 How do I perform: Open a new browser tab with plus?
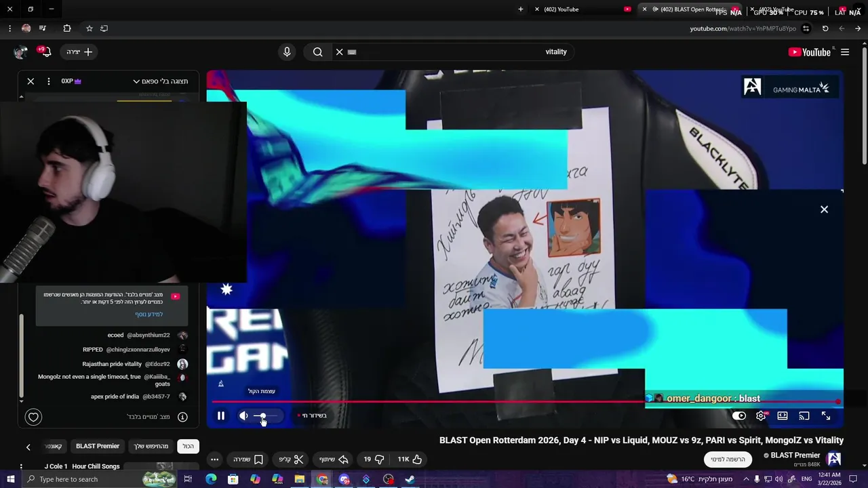(x=521, y=9)
